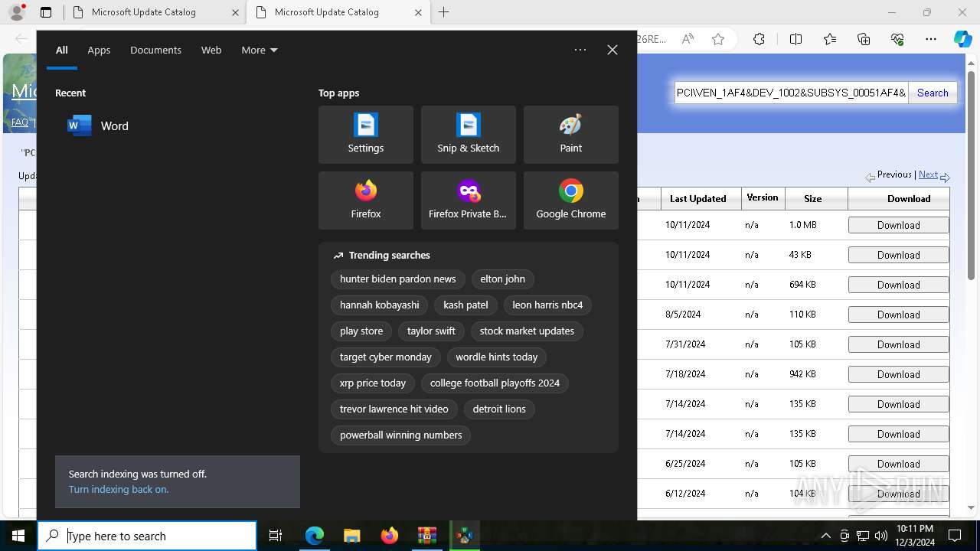Image resolution: width=980 pixels, height=551 pixels.
Task: Sort by Version column header
Action: point(762,197)
